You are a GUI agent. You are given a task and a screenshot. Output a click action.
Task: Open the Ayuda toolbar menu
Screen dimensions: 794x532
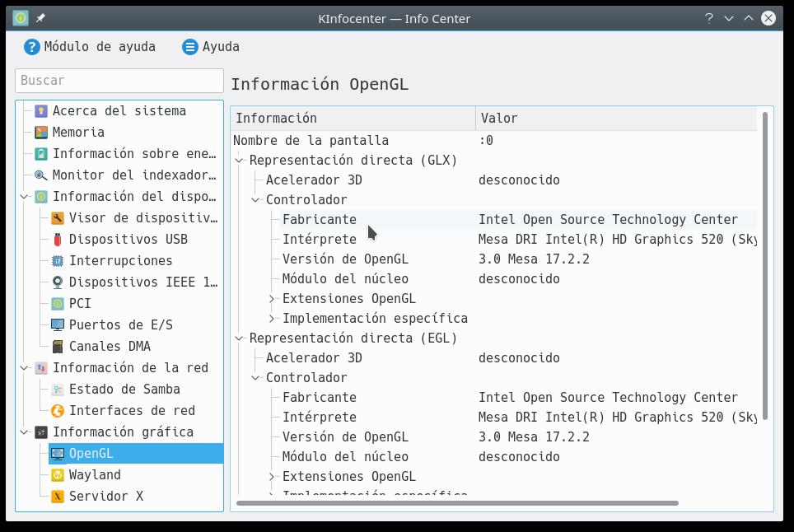click(x=211, y=47)
